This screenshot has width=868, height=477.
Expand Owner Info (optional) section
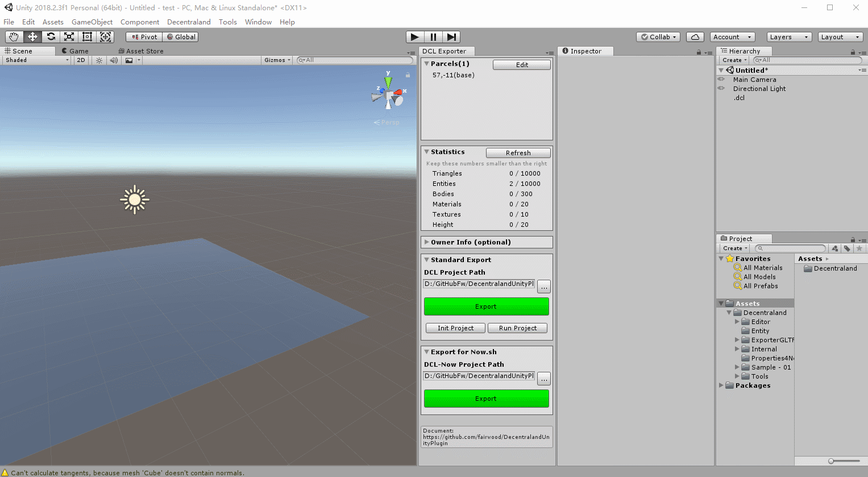click(427, 242)
